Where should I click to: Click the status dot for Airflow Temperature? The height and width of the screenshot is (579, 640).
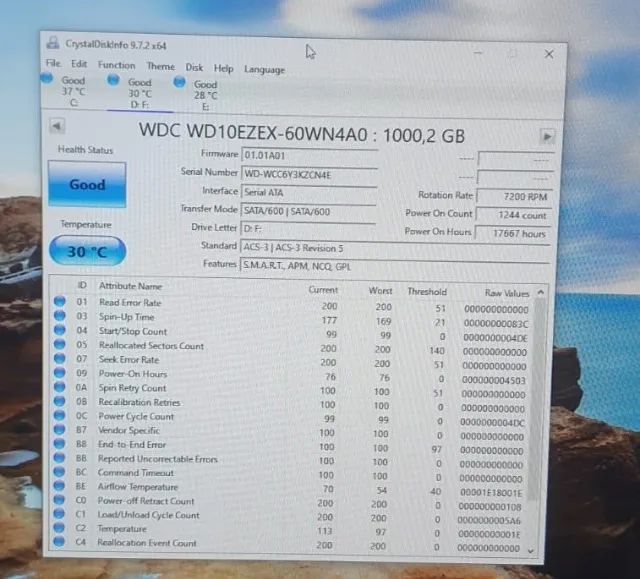coord(60,486)
